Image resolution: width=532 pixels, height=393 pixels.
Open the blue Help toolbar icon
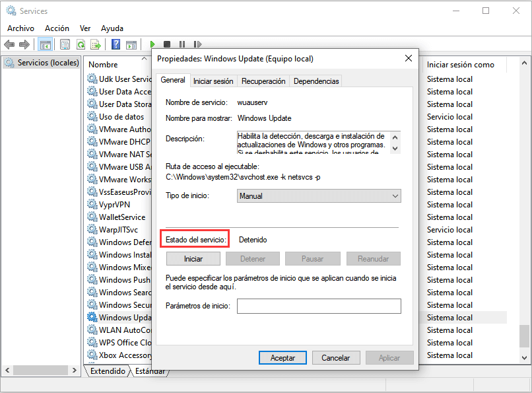click(116, 44)
